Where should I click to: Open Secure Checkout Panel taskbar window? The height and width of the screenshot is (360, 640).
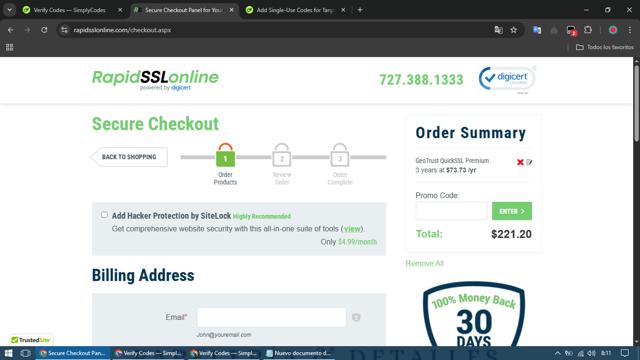click(x=73, y=353)
